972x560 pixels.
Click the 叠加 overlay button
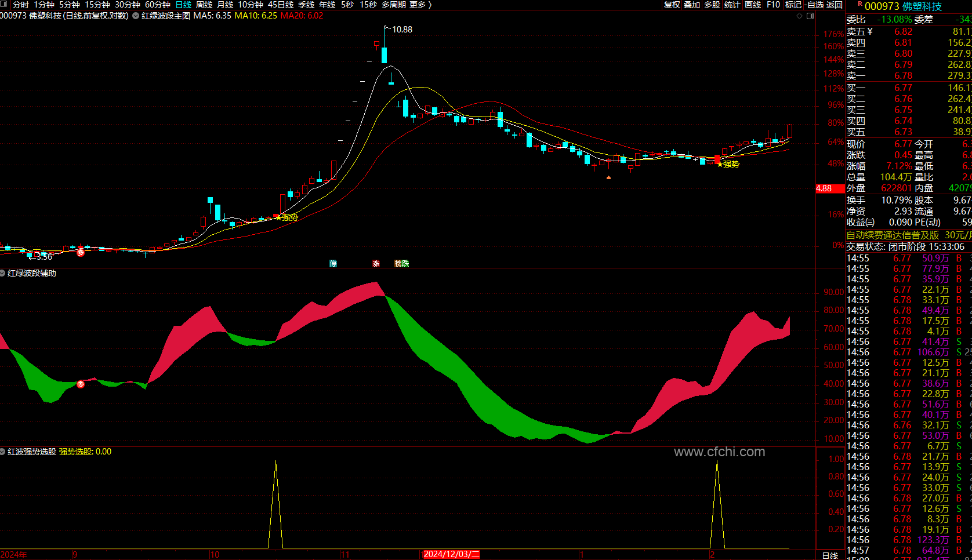coord(692,5)
